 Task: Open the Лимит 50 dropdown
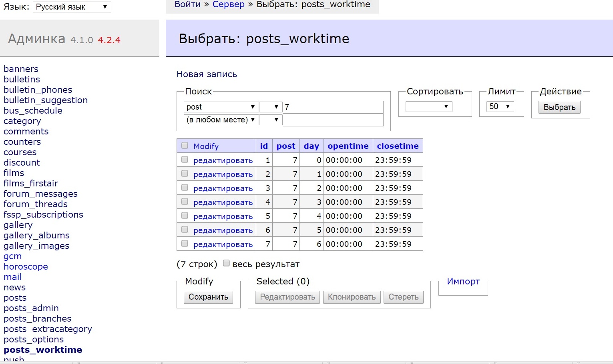click(x=500, y=106)
